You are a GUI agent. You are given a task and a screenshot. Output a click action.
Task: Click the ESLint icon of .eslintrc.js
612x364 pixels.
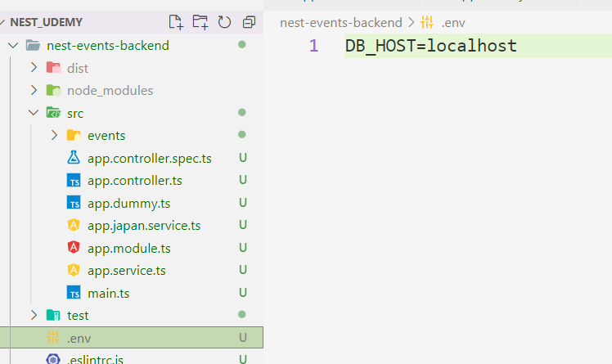53,359
